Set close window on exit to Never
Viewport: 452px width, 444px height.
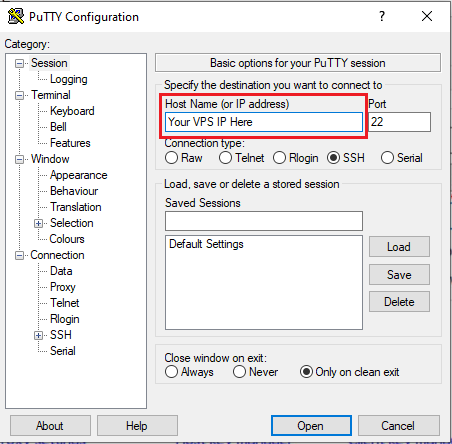coord(239,372)
